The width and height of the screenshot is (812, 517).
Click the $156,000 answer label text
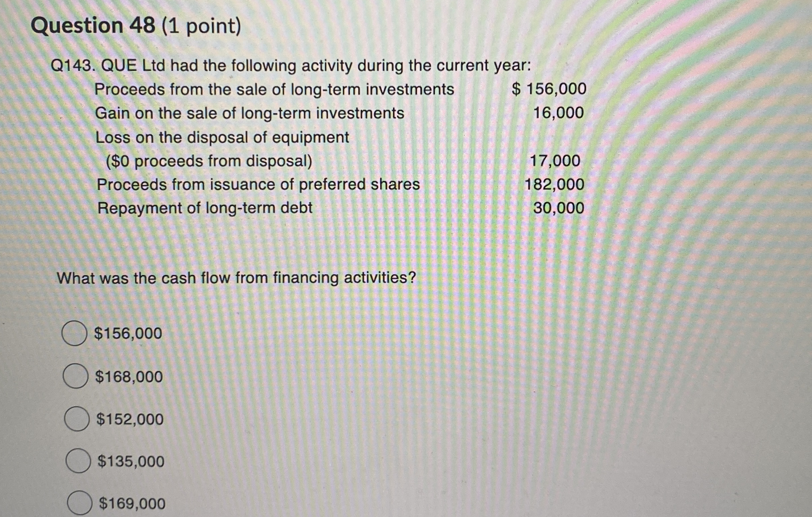(129, 334)
